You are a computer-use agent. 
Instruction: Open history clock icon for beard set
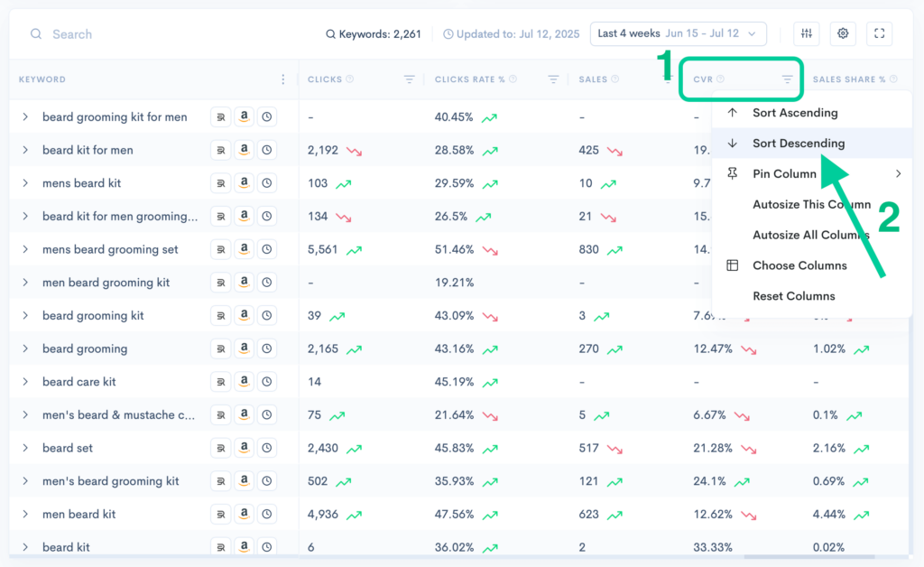(x=267, y=448)
